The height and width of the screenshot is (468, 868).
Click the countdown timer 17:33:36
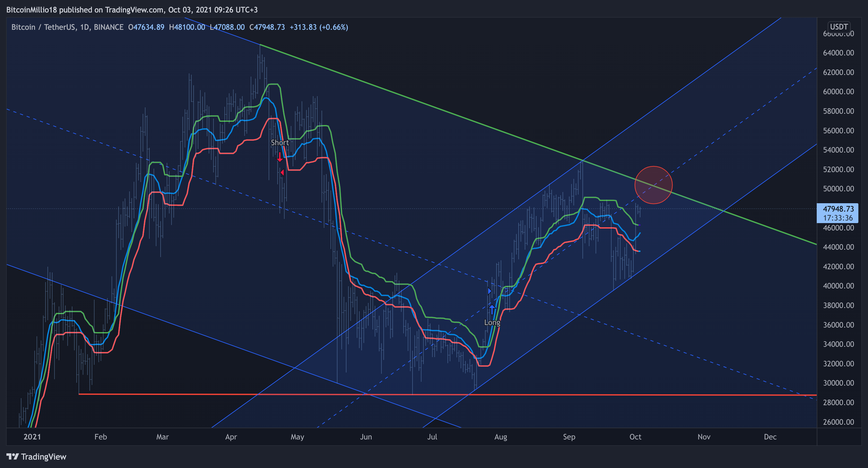tap(838, 218)
